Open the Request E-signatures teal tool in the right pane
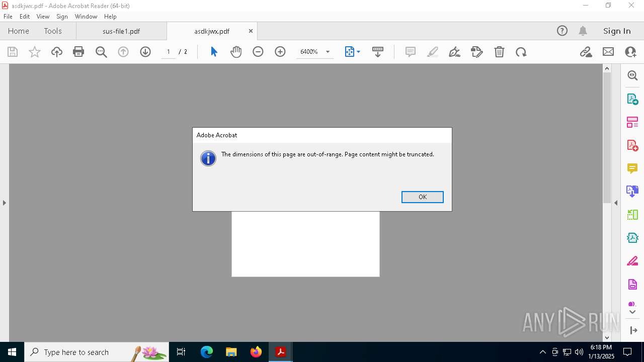The image size is (644, 362). pos(632,238)
